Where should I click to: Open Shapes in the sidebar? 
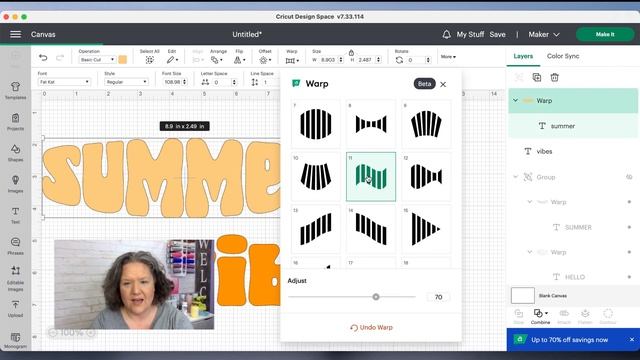coord(16,153)
